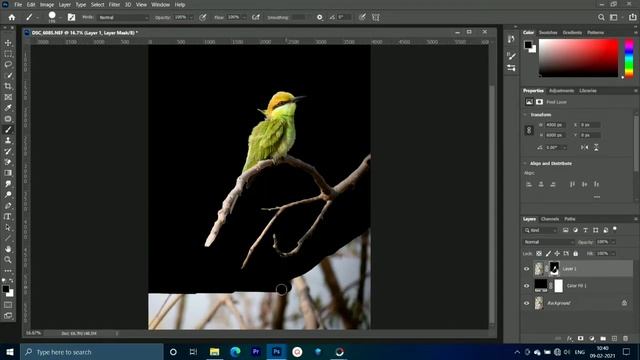Open the brush settings panel toggle icon

pyautogui.click(x=71, y=17)
